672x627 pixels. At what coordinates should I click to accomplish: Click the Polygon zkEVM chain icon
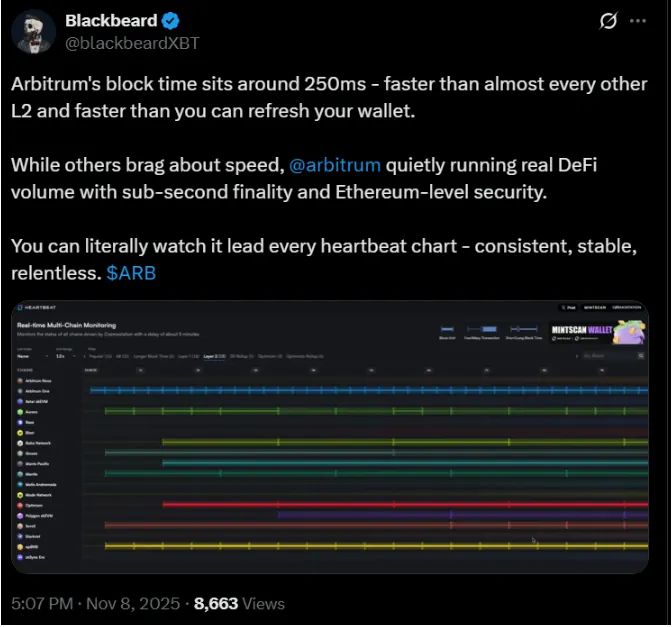(20, 515)
